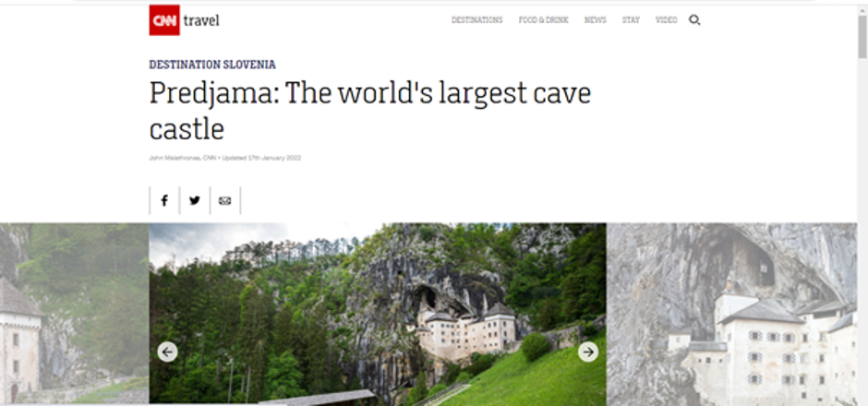Share article via Twitter bird icon
The image size is (868, 406).
(x=194, y=201)
